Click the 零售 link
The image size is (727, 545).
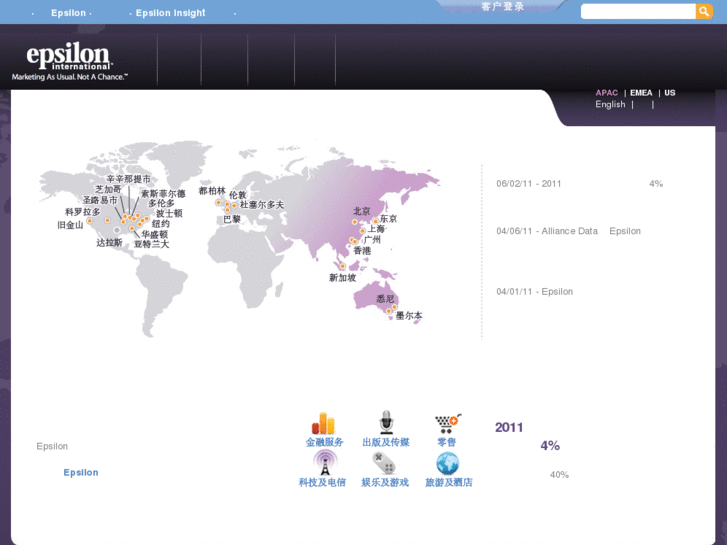click(x=446, y=442)
